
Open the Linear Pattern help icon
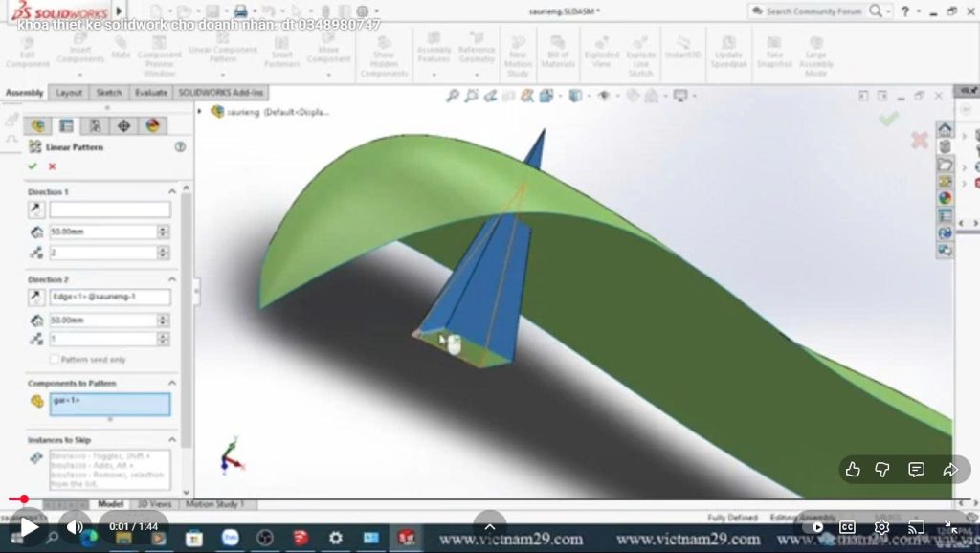tap(179, 147)
